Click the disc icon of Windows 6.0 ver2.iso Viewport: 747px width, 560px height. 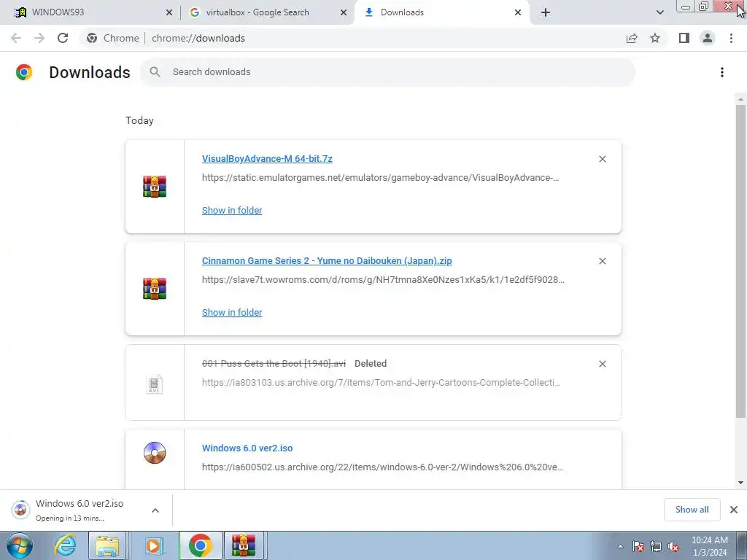click(155, 452)
